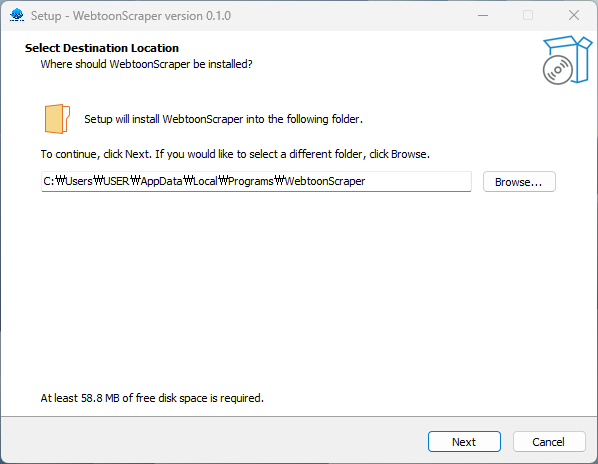Minimize the Setup window
Image resolution: width=598 pixels, height=464 pixels.
pos(483,16)
